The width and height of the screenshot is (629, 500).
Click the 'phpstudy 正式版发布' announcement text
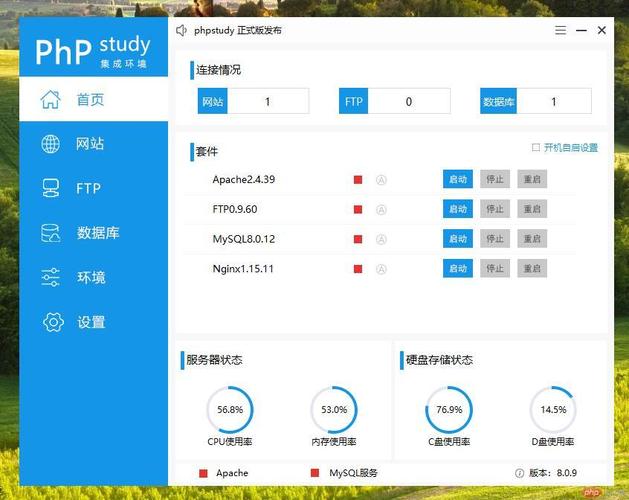pos(238,30)
